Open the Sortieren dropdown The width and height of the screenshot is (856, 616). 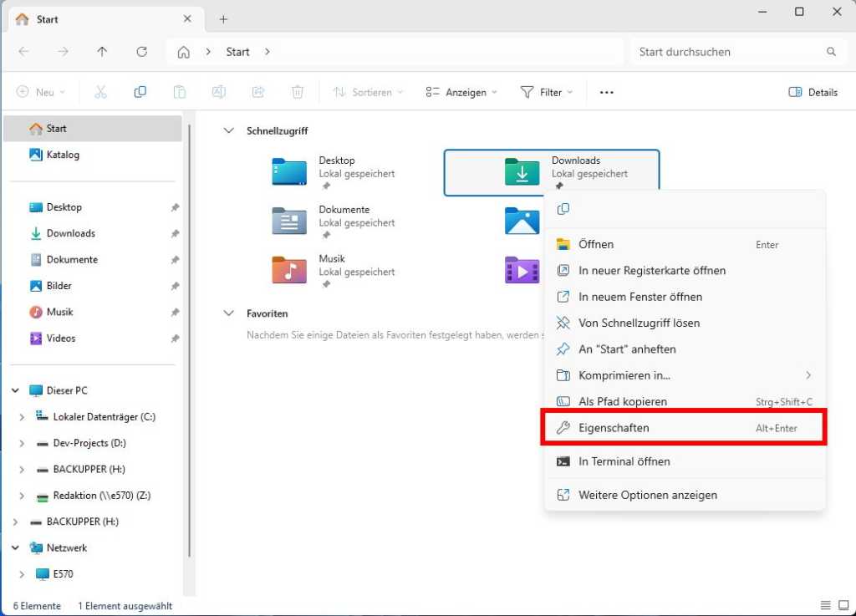(368, 92)
